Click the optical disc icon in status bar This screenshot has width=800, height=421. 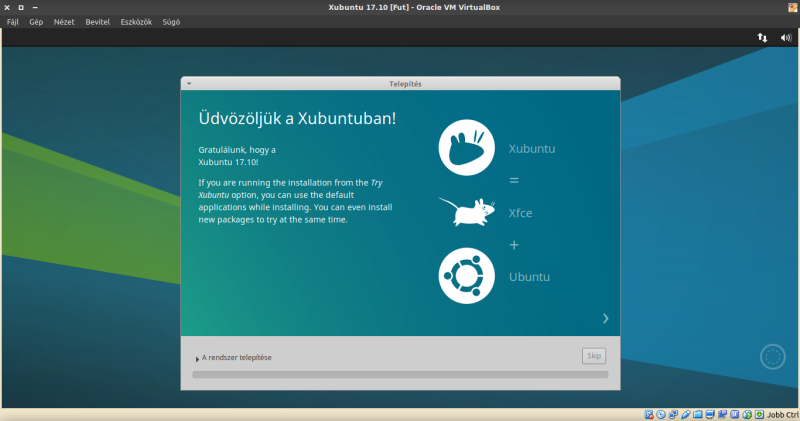[x=661, y=414]
